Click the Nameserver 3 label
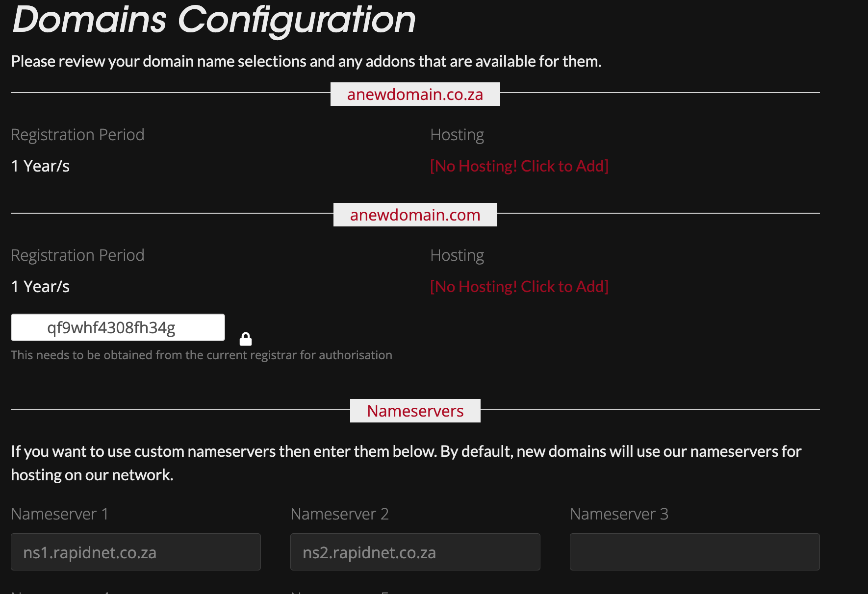Image resolution: width=868 pixels, height=594 pixels. pyautogui.click(x=619, y=514)
